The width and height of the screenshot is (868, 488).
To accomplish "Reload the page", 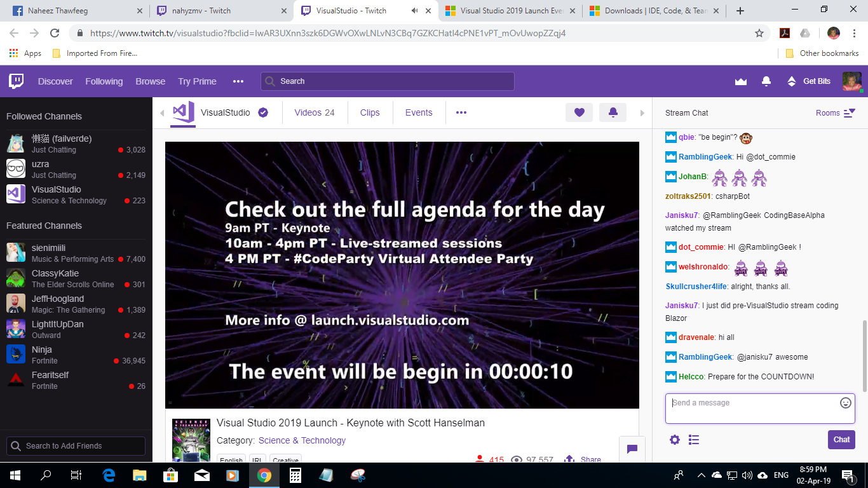I will (x=55, y=33).
